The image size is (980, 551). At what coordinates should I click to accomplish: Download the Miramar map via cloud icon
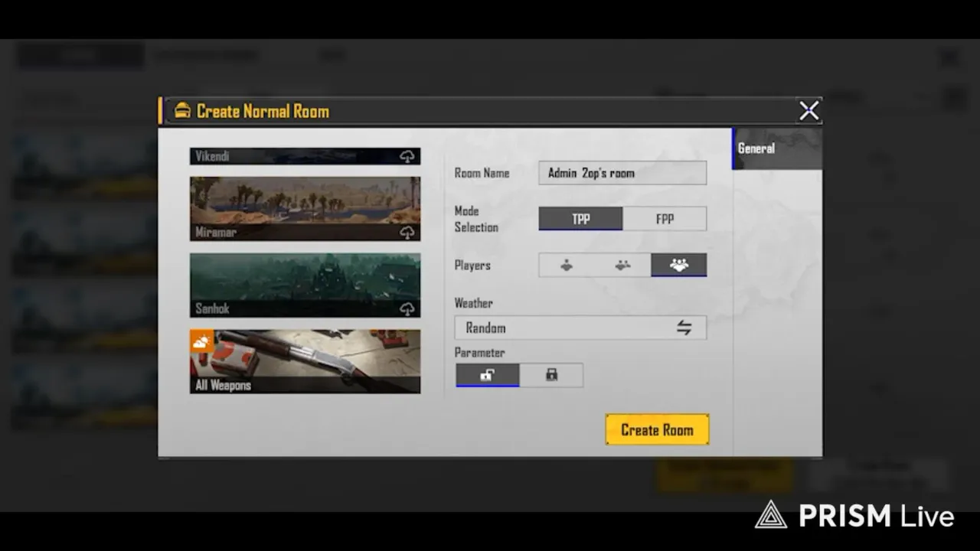[407, 232]
